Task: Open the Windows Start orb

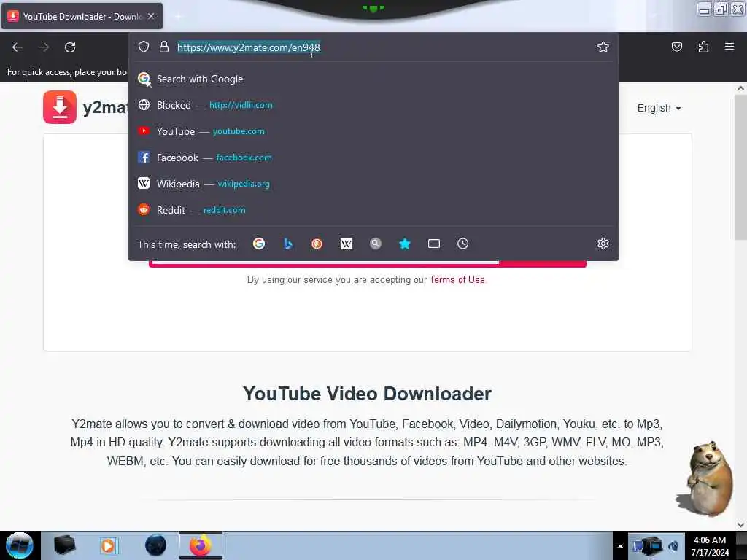Action: (x=20, y=545)
